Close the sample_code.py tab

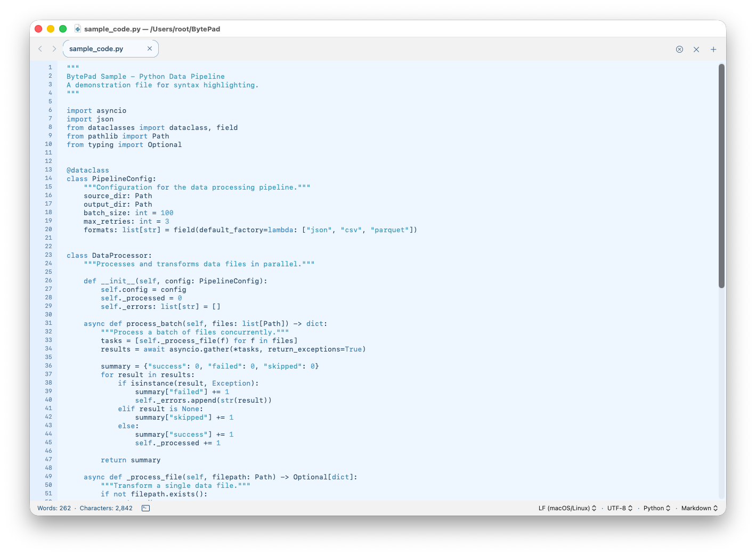tap(150, 48)
